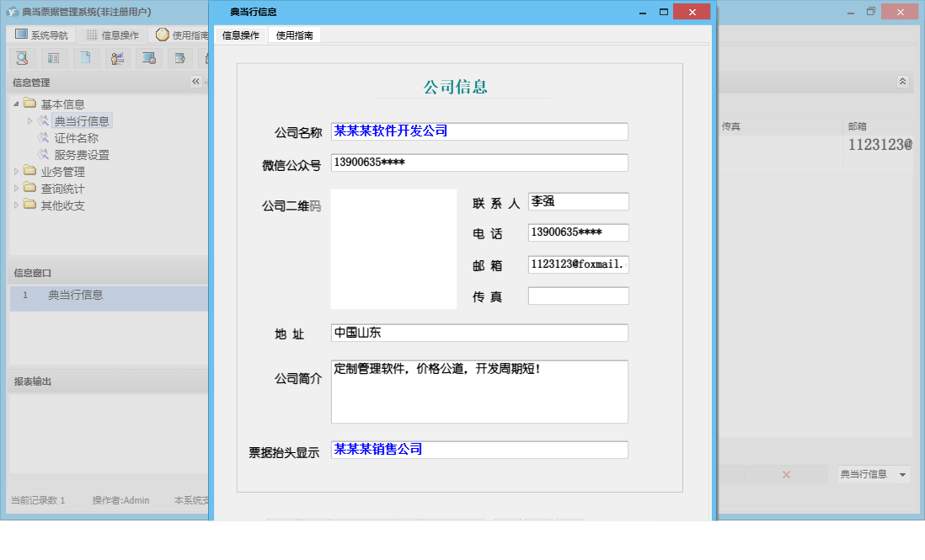Open the record details view icon
Image resolution: width=925 pixels, height=560 pixels.
point(54,57)
